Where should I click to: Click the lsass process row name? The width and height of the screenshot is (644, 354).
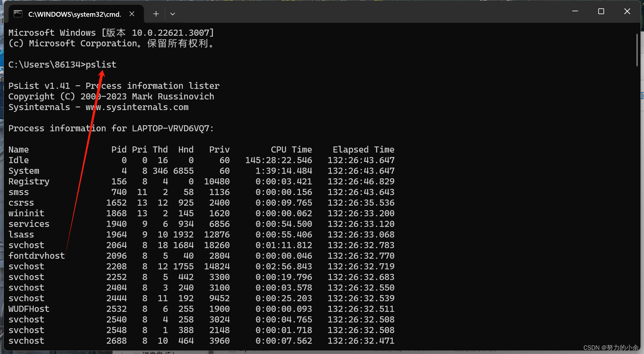(x=21, y=235)
